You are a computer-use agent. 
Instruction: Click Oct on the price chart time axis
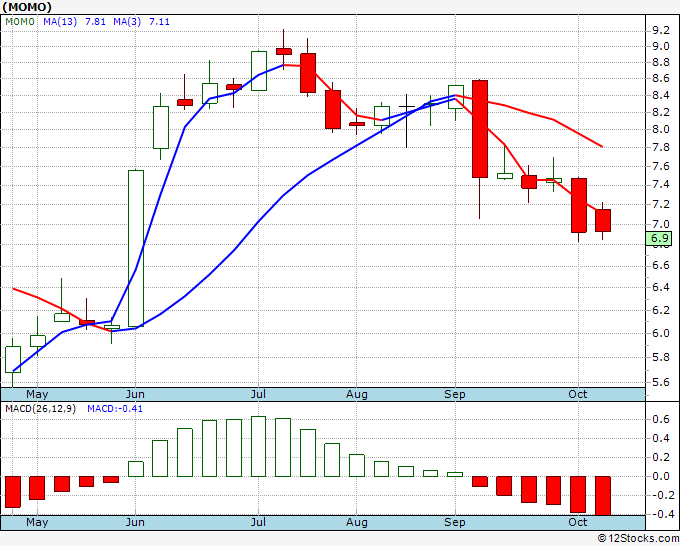578,394
